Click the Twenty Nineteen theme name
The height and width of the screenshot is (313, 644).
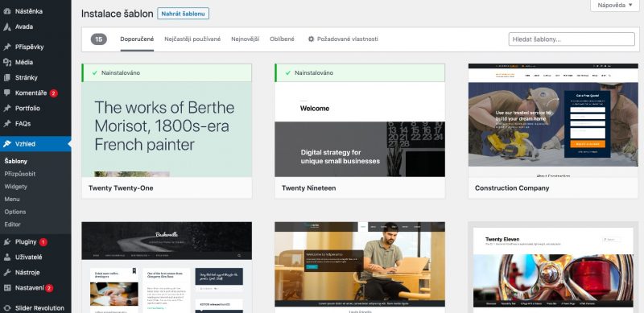[x=308, y=188]
